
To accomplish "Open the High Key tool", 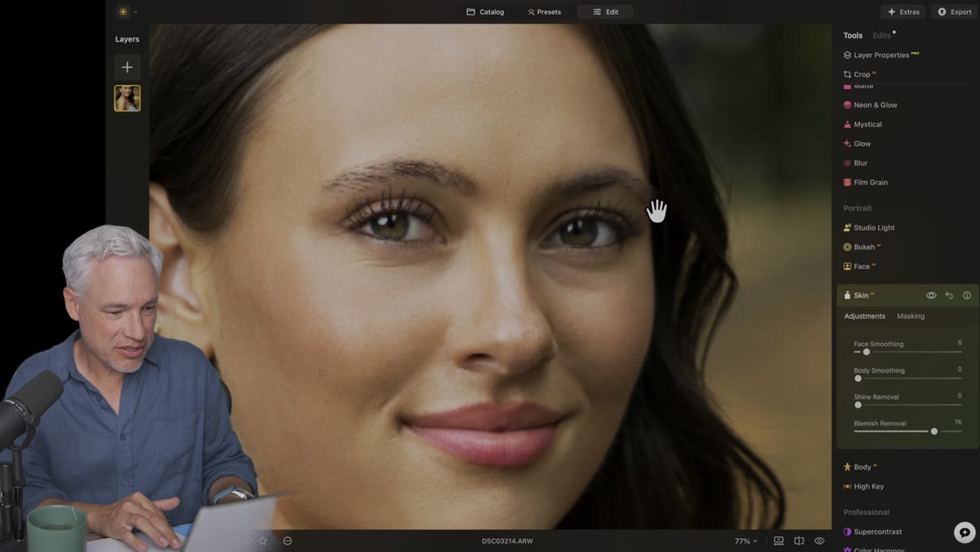I will pos(863,487).
